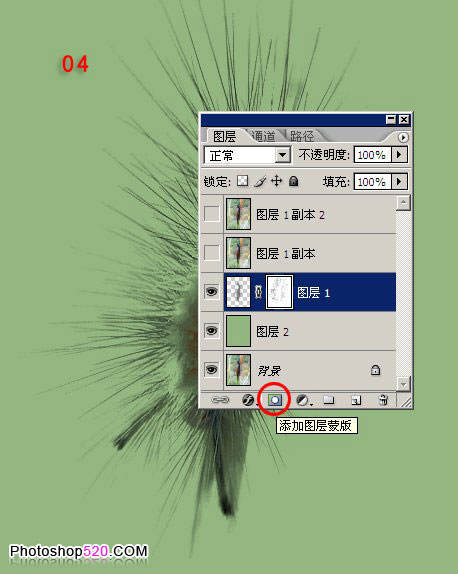Viewport: 458px width, 574px height.
Task: Open the 填充 fill slider arrow
Action: pos(399,181)
